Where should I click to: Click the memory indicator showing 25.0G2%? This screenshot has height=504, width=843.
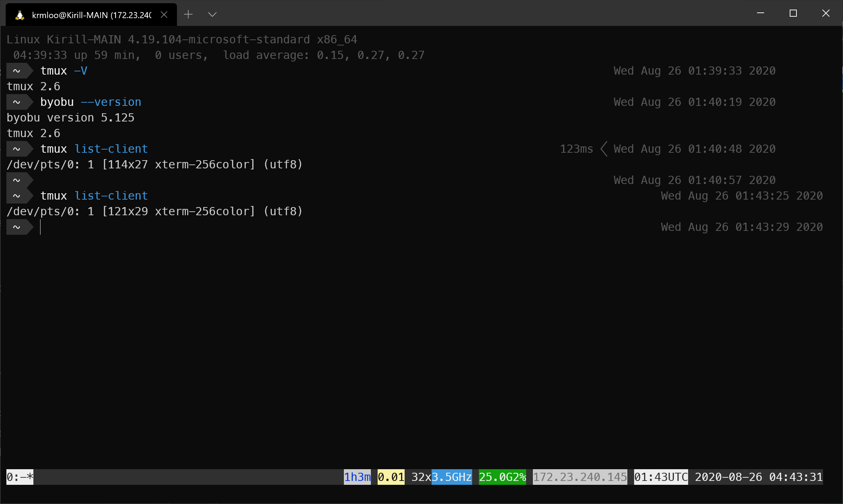point(502,477)
